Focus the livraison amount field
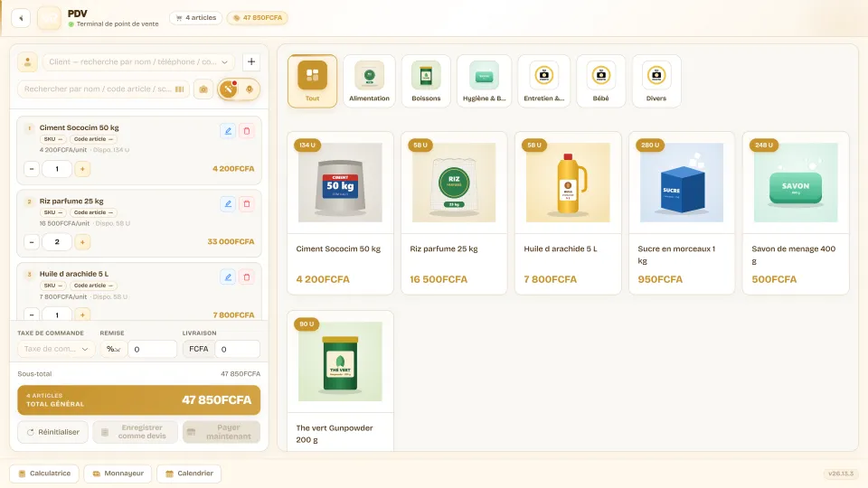This screenshot has width=868, height=488. coord(237,349)
